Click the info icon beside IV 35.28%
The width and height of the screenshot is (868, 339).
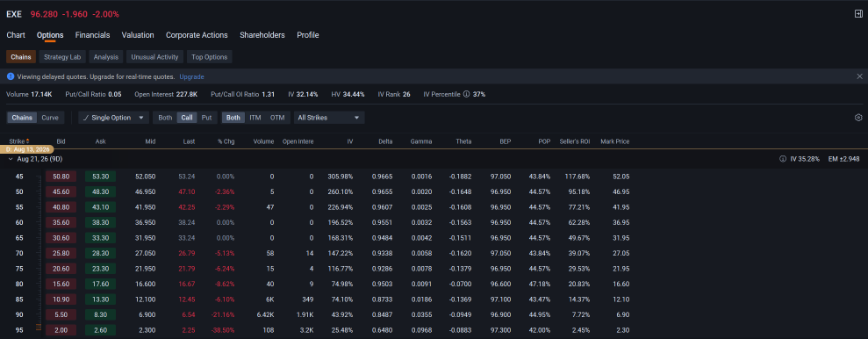[x=783, y=159]
